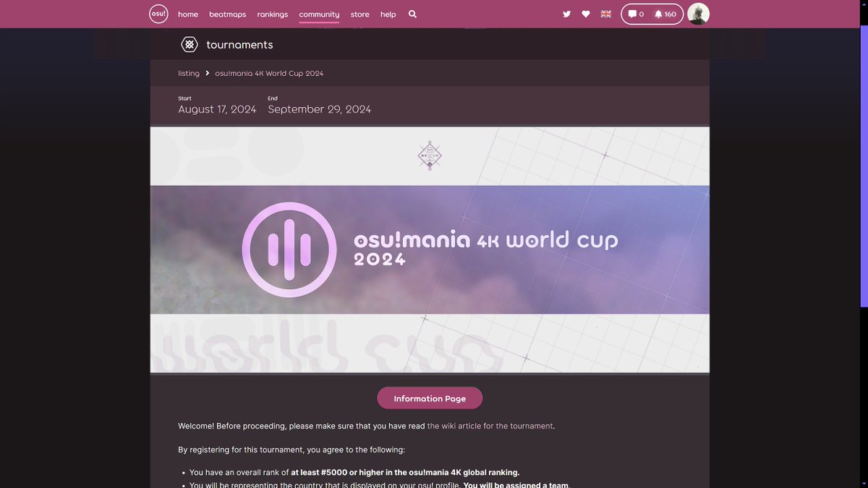Go to home menu
Viewport: 868px width, 488px height.
click(188, 14)
